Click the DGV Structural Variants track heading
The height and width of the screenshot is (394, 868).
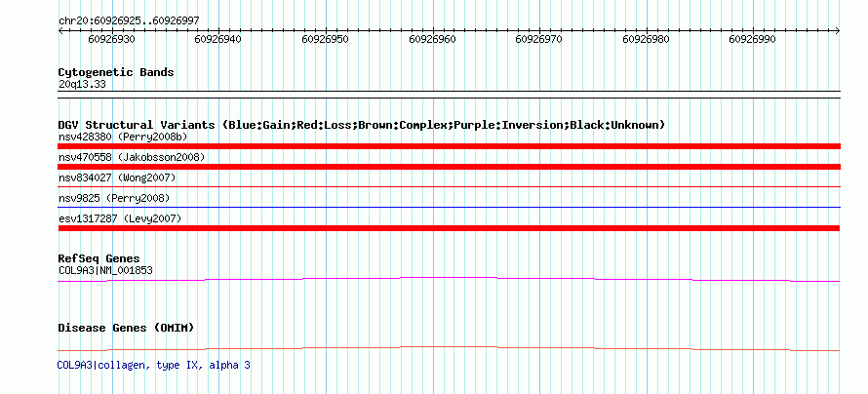tap(362, 125)
